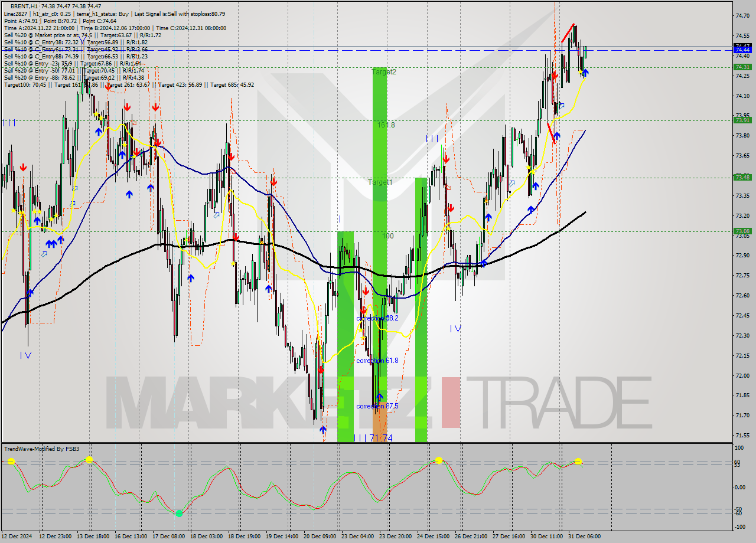Click the green 73.48 price tag
Image resolution: width=756 pixels, height=543 pixels.
point(742,177)
